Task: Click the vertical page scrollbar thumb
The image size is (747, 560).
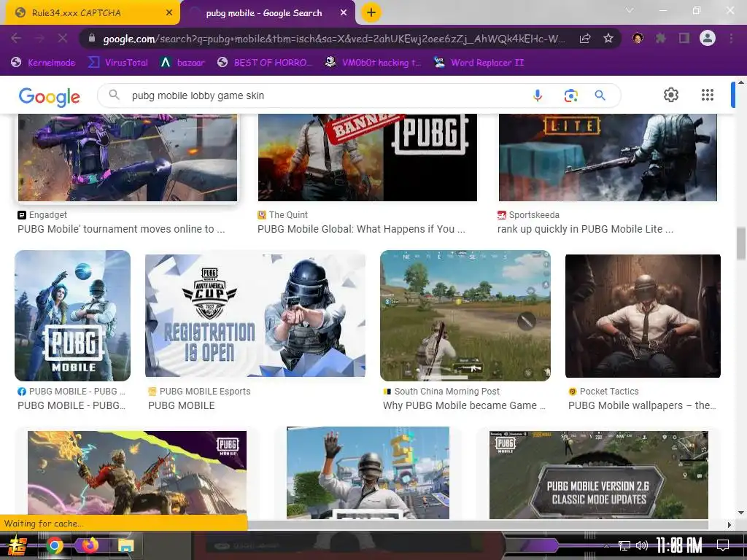Action: coord(741,244)
